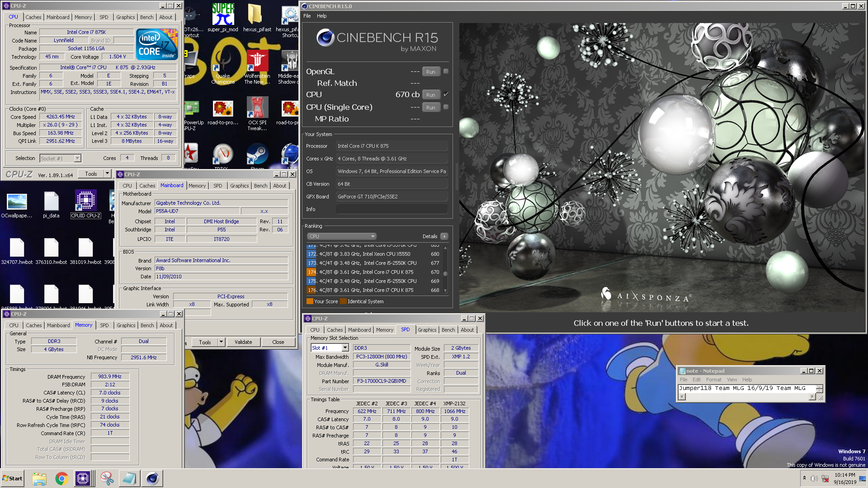The width and height of the screenshot is (868, 488).
Task: Open Google Chrome from the taskbar
Action: pos(62,479)
